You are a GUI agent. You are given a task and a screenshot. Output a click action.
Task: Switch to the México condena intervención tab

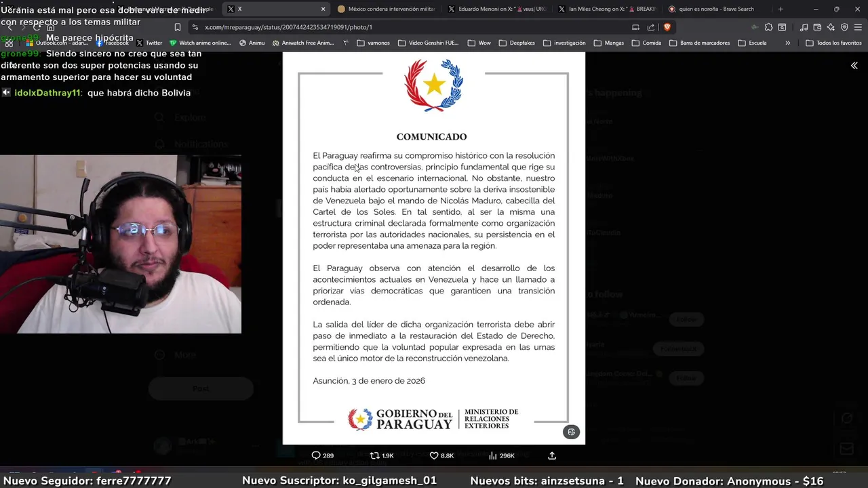(386, 9)
